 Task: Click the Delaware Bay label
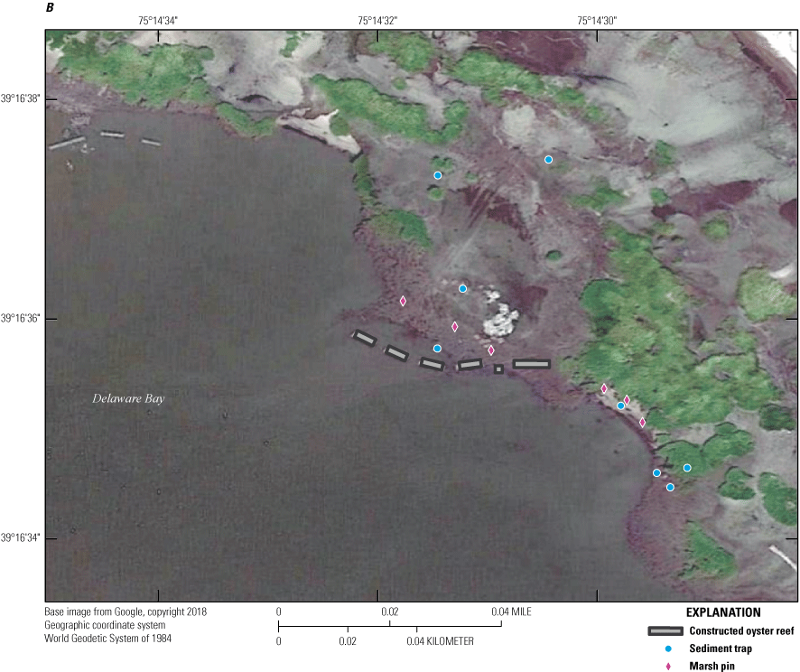tap(128, 397)
